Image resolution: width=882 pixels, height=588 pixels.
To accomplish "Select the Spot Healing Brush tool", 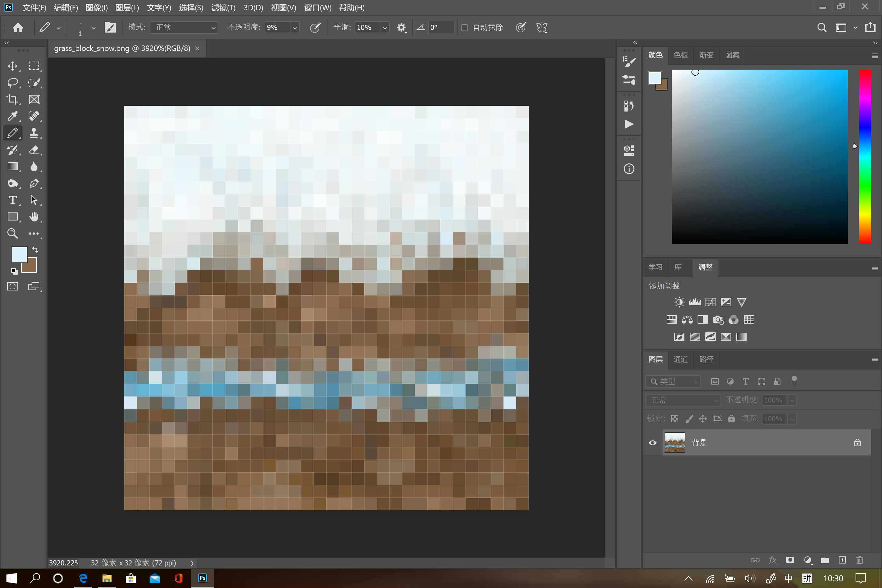I will [x=34, y=116].
